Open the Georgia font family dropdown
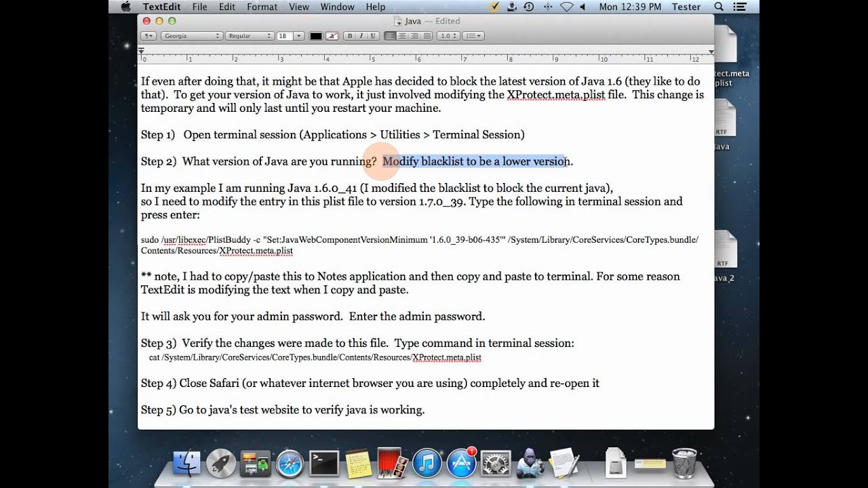The width and height of the screenshot is (868, 488). coord(191,36)
